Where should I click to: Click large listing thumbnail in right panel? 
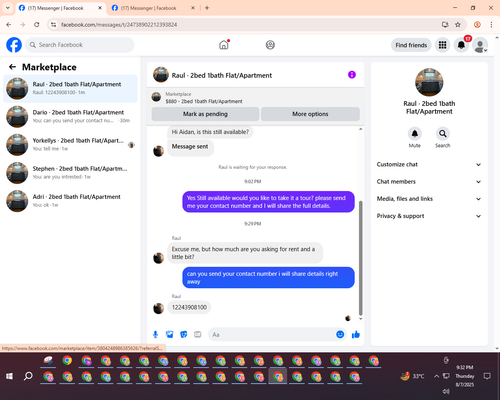(429, 82)
